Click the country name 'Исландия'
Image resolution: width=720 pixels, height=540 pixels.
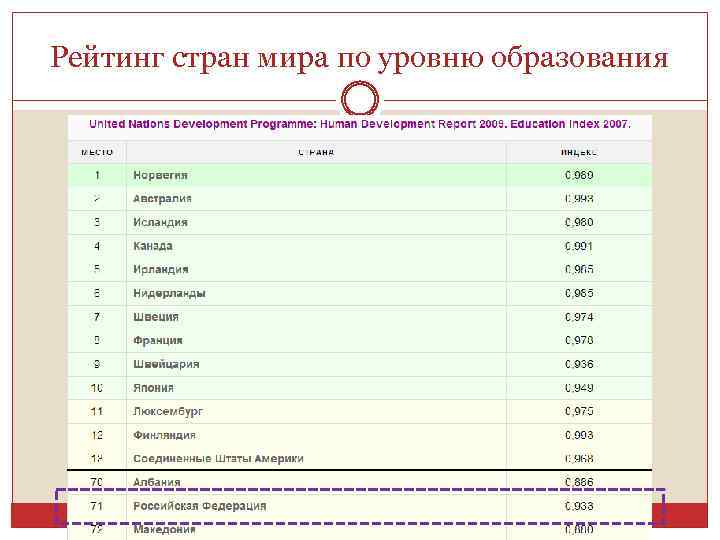pos(160,222)
